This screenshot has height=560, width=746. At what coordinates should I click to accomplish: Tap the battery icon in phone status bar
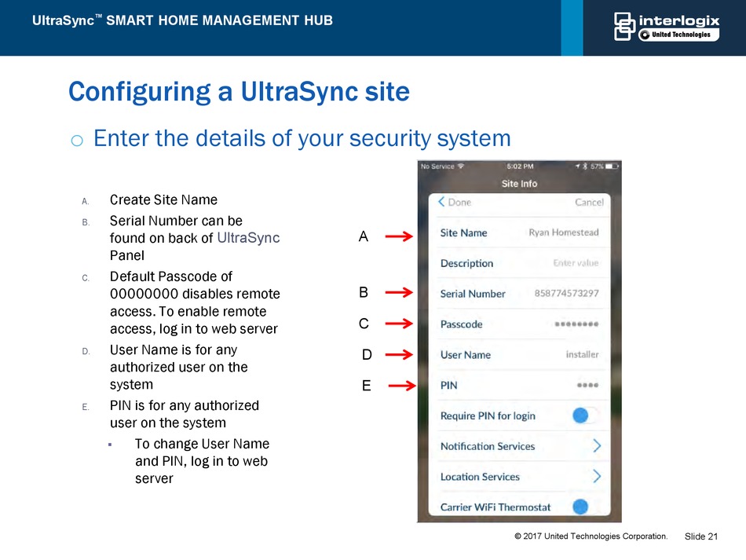613,167
